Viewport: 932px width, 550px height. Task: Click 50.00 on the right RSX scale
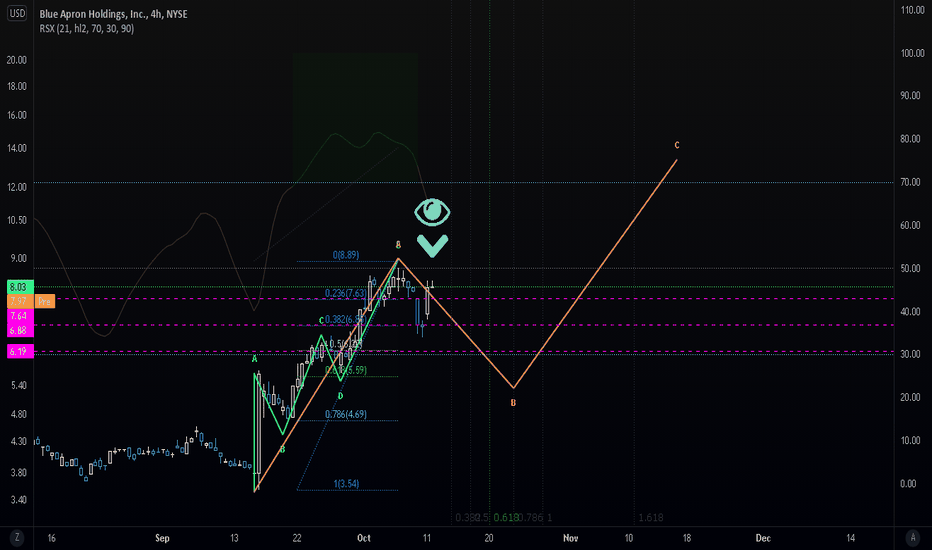[x=910, y=269]
